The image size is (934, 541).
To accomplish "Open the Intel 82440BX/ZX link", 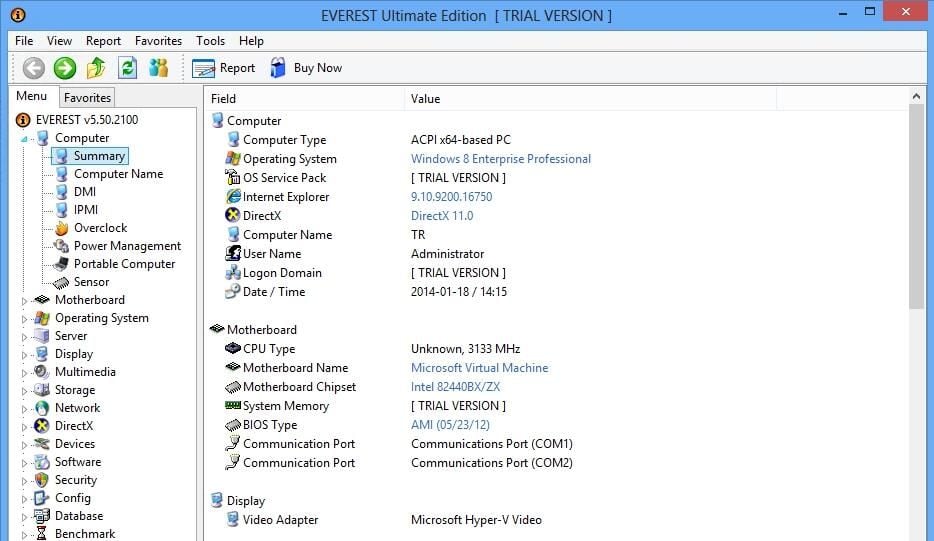I will 456,387.
